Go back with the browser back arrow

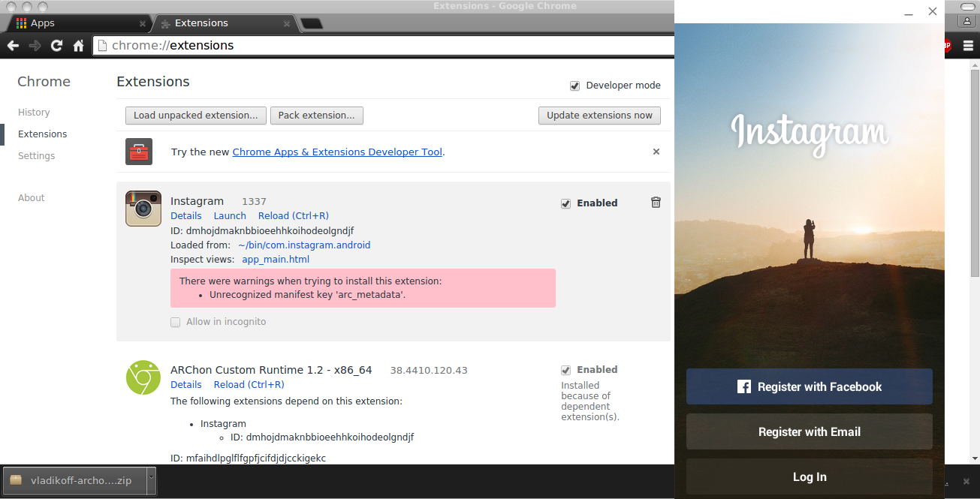point(13,46)
